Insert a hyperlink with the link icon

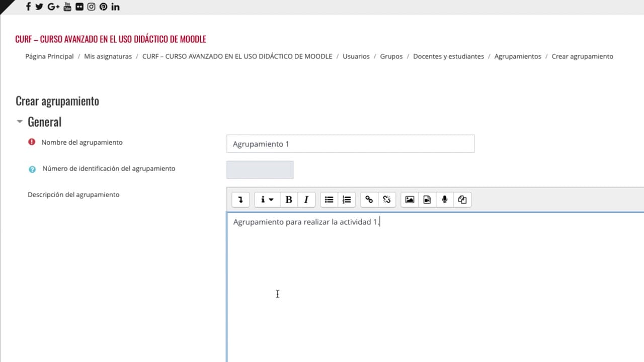(369, 200)
